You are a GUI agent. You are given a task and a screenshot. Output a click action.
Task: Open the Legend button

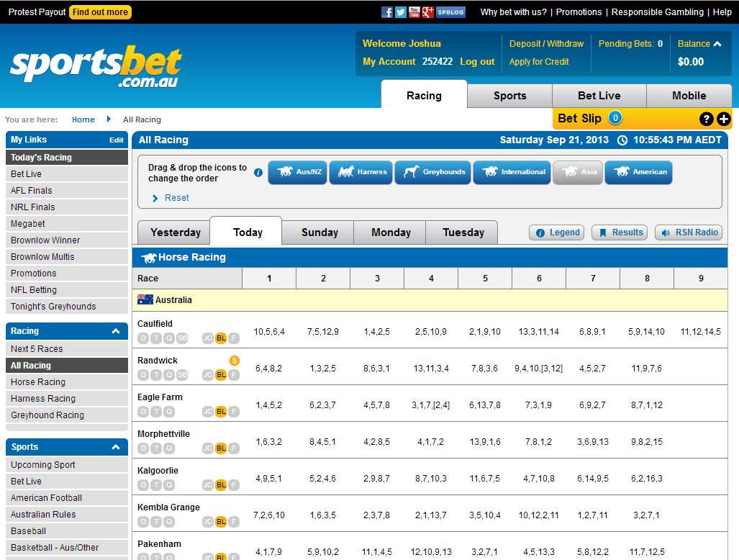point(557,232)
